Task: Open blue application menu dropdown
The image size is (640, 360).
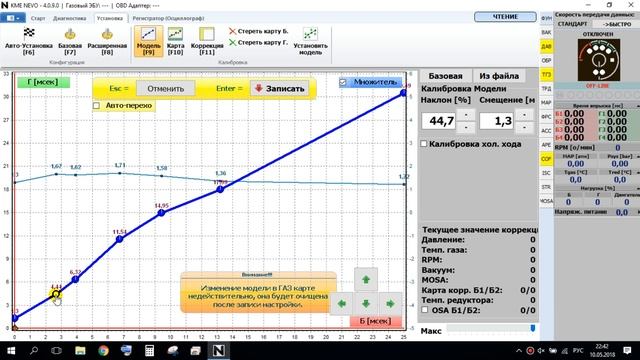Action: pyautogui.click(x=13, y=18)
